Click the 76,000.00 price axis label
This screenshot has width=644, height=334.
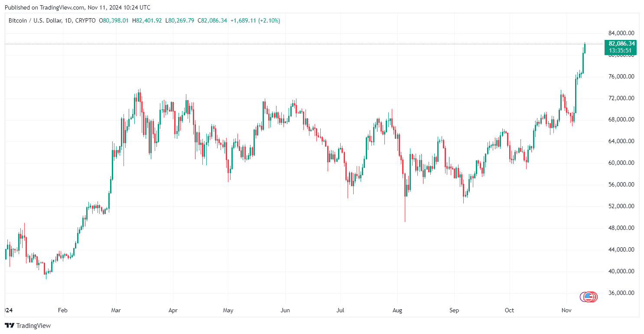(621, 76)
